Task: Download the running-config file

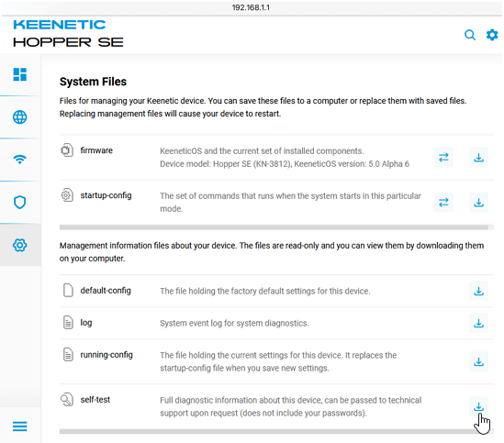Action: (x=478, y=361)
